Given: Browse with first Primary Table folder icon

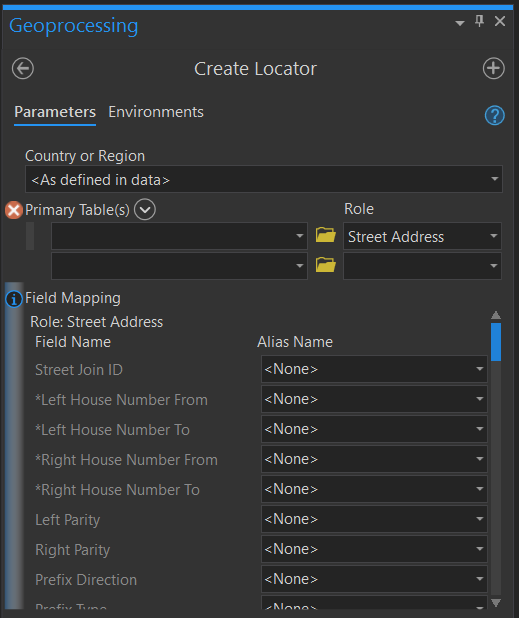Looking at the screenshot, I should 326,235.
